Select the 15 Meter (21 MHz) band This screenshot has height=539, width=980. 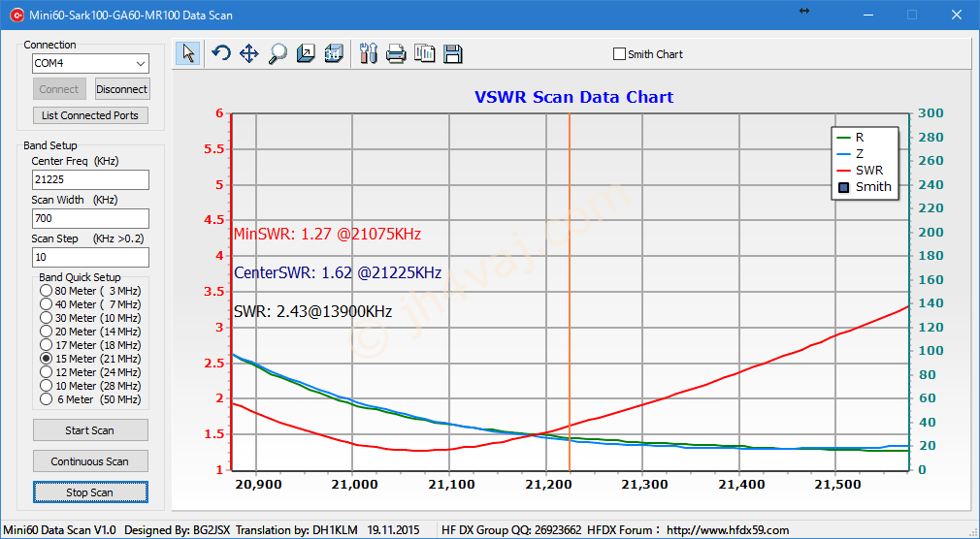(46, 359)
